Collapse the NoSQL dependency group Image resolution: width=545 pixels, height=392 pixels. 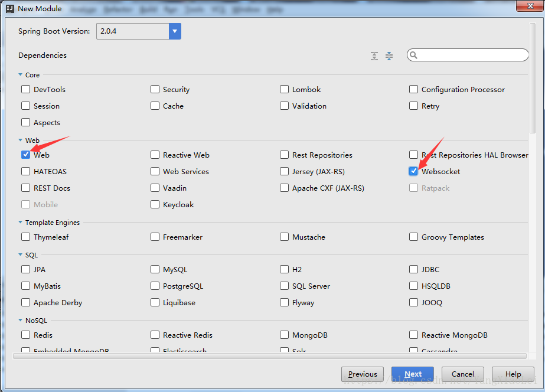point(21,320)
